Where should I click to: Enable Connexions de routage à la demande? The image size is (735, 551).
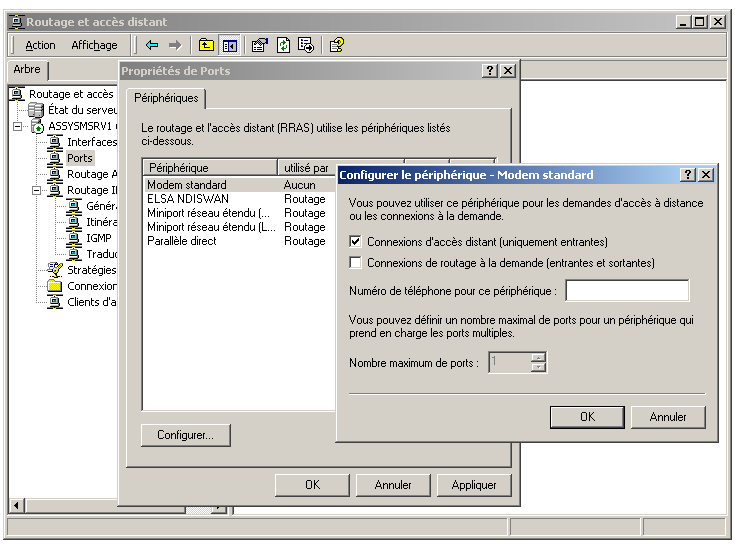355,262
